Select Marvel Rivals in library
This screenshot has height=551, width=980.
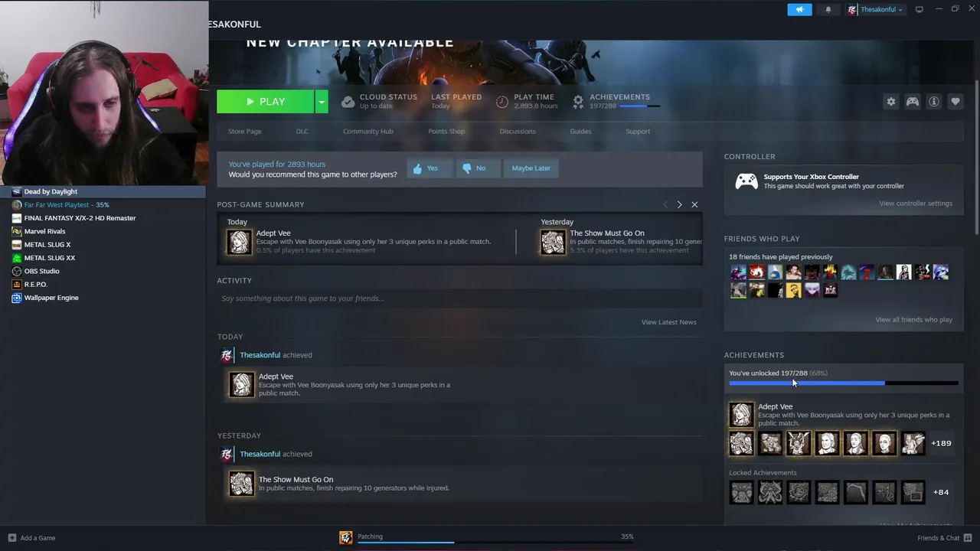44,231
